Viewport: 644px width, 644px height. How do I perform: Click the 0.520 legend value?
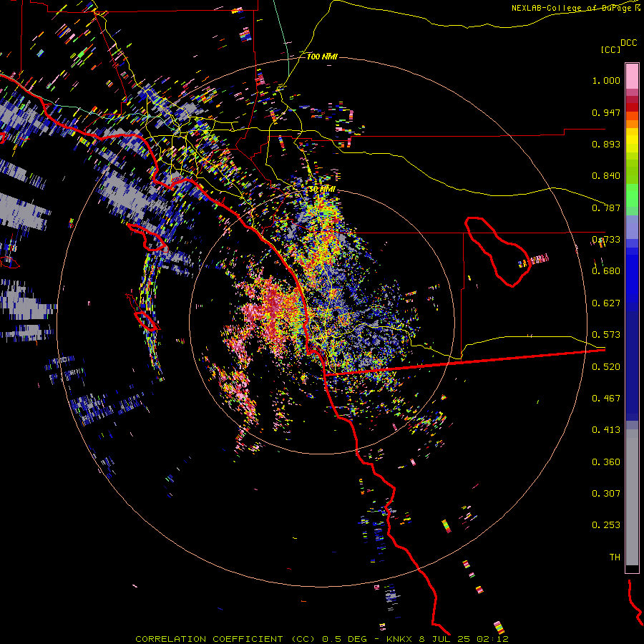pyautogui.click(x=606, y=367)
